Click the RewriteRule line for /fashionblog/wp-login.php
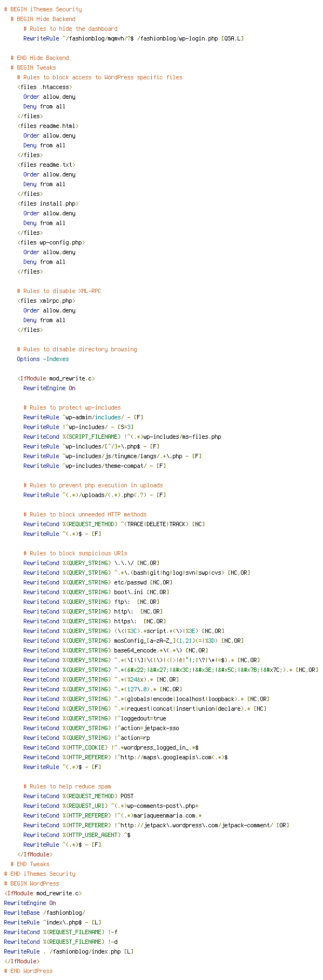The image size is (323, 980). click(x=133, y=38)
